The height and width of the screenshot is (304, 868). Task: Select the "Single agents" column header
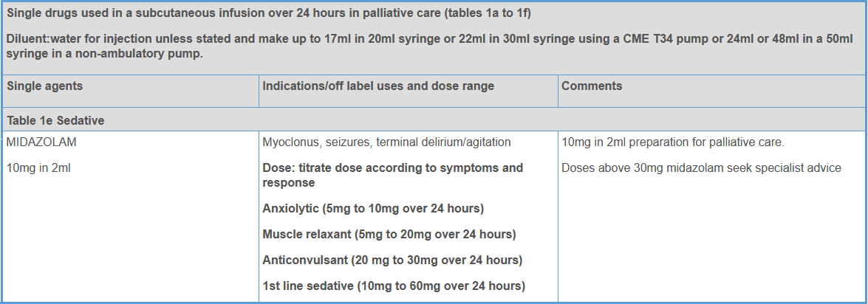(44, 86)
